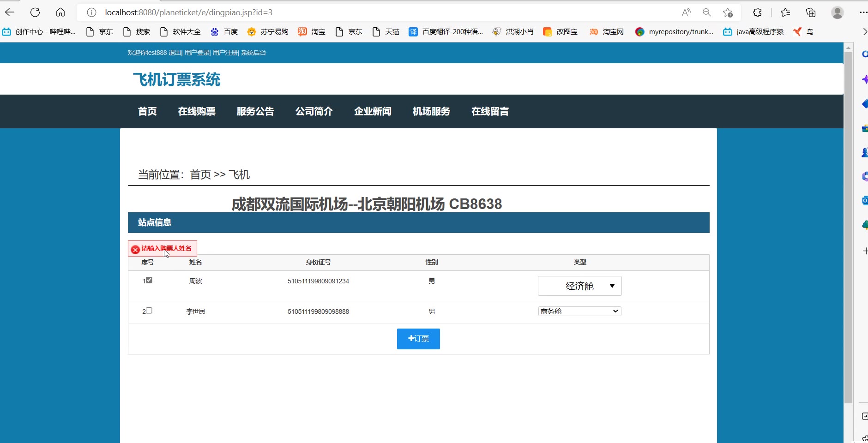Viewport: 868px width, 443px height.
Task: Go to 机场服务 navigation item
Action: coord(431,112)
